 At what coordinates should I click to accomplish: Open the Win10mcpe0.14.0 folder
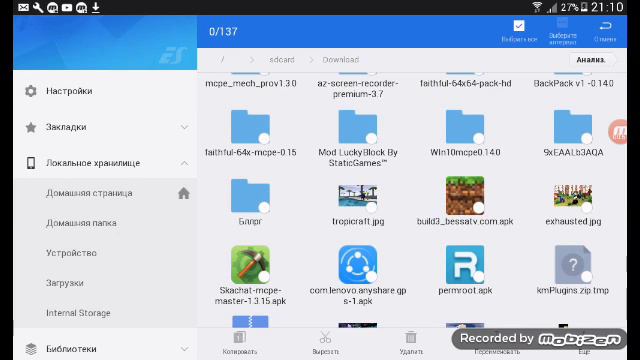(x=465, y=127)
